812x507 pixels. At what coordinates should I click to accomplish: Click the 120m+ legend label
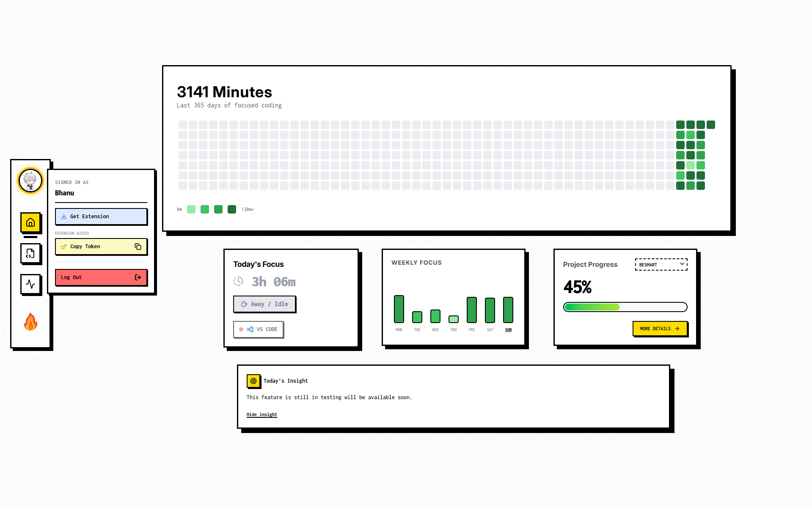[248, 209]
